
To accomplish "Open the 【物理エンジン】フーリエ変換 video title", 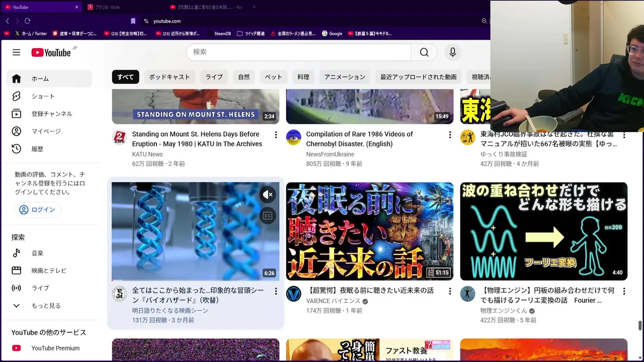I will [x=547, y=295].
